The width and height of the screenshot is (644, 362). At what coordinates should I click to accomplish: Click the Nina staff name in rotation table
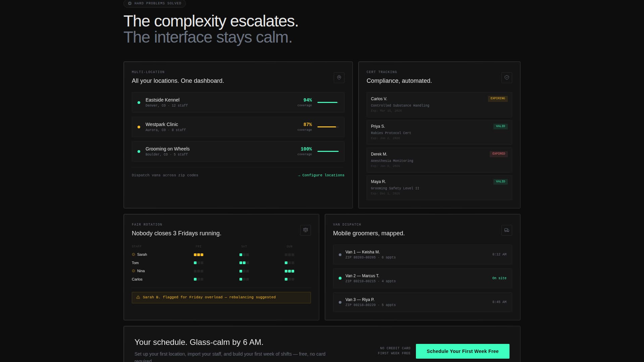click(x=141, y=271)
